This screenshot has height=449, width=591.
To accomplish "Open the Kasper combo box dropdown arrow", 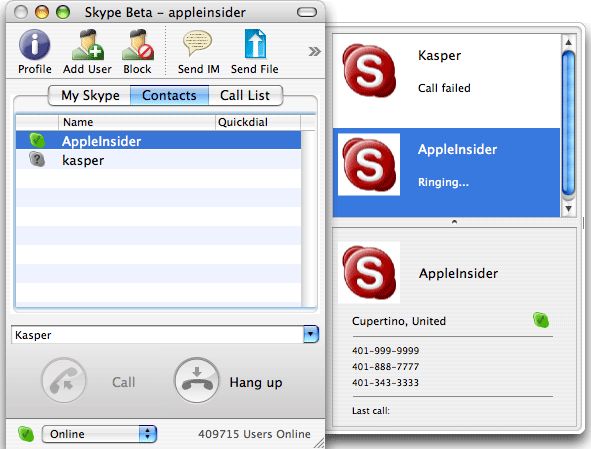I will (x=311, y=334).
